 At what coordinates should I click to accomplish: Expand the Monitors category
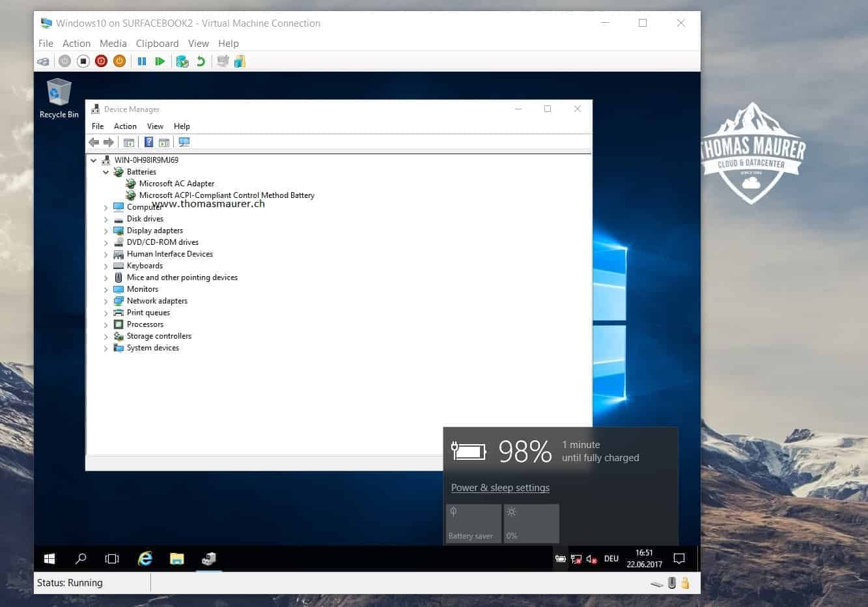pos(105,289)
